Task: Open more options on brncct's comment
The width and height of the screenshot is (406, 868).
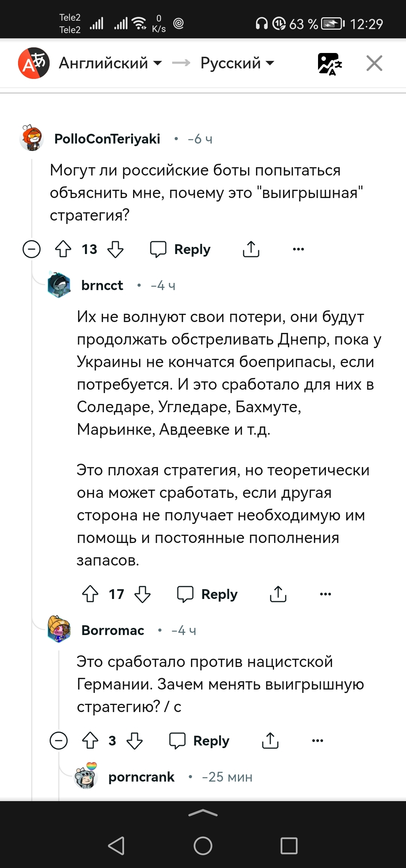Action: [x=326, y=594]
